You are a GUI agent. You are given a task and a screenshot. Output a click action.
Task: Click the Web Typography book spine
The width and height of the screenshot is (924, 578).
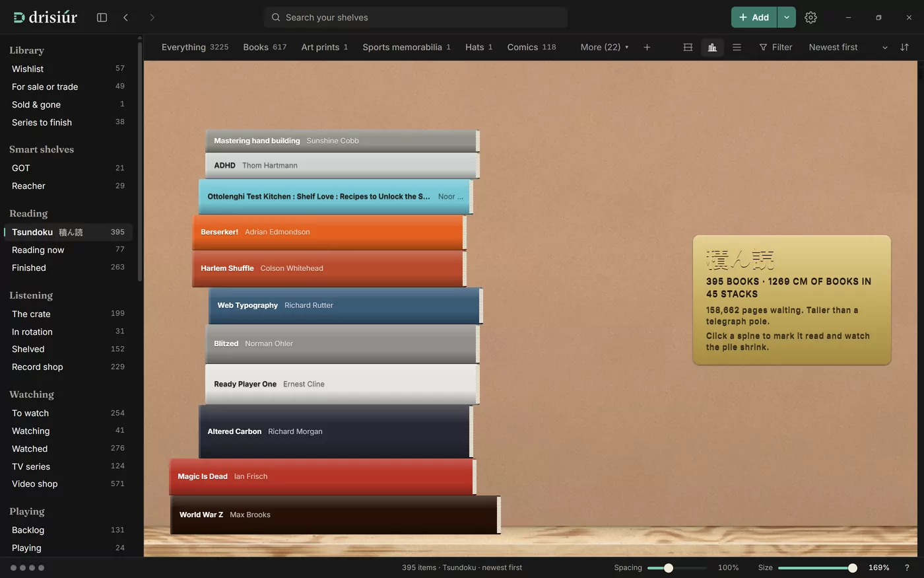click(346, 306)
